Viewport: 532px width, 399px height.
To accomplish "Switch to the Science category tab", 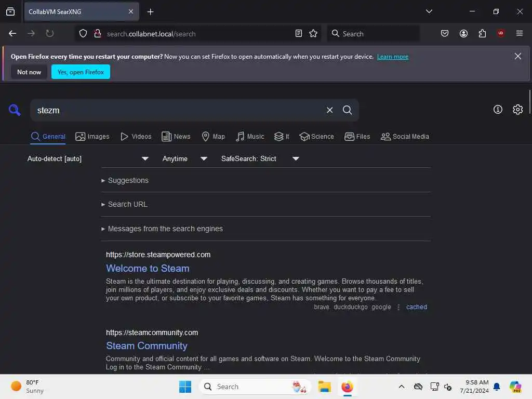I will [316, 137].
